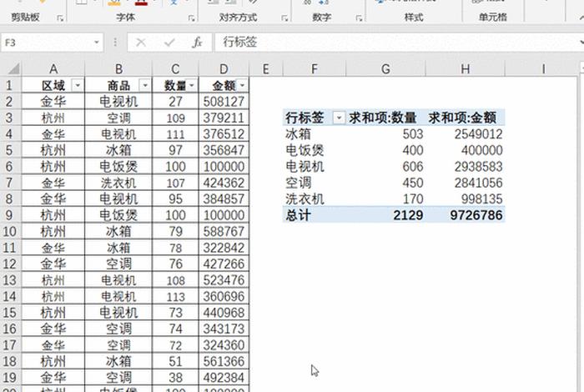Viewport: 584px width, 392px height.
Task: Select cell D10 containing 588767
Action: point(224,232)
